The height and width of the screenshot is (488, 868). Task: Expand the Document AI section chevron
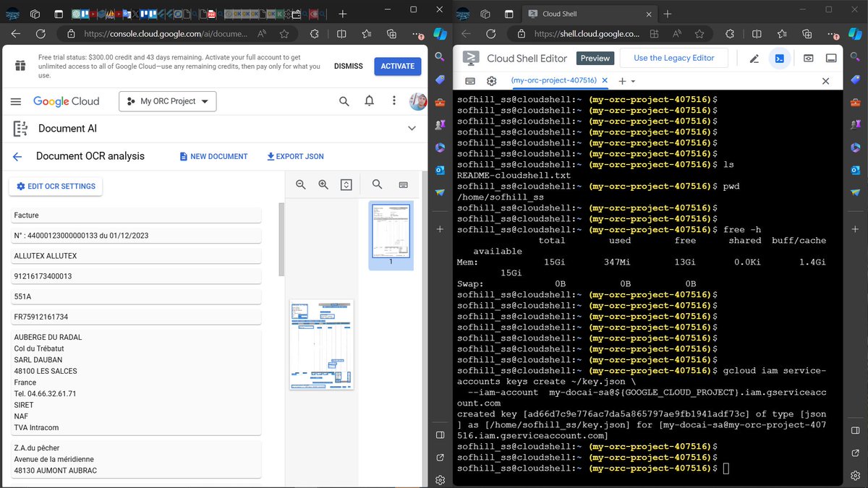(412, 129)
